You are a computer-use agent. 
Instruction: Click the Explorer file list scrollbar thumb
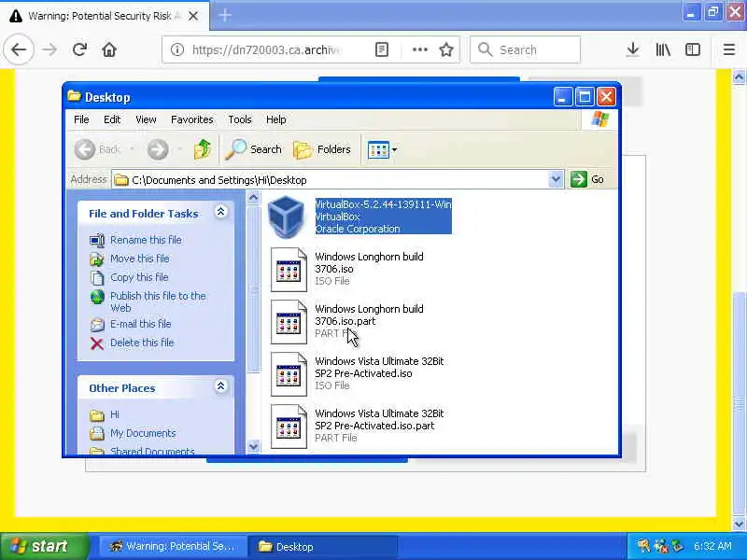tap(253, 288)
